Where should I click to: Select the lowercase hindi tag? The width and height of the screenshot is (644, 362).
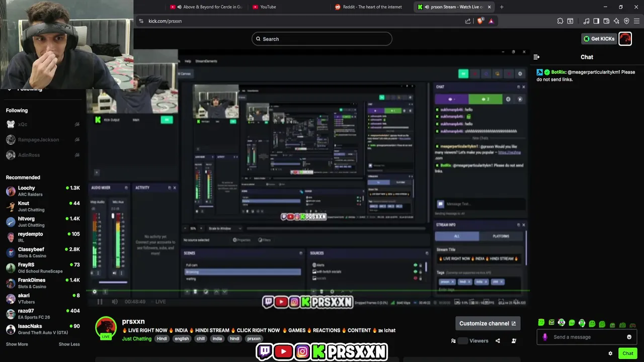pyautogui.click(x=234, y=338)
